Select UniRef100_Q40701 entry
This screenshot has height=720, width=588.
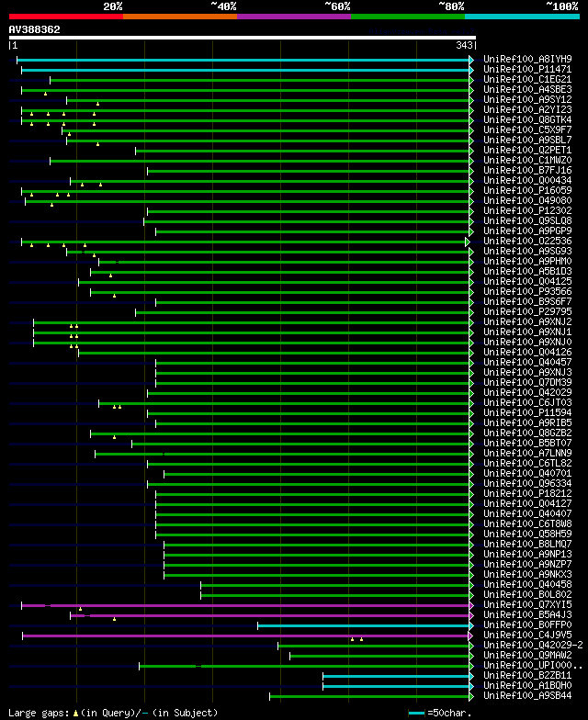527,474
